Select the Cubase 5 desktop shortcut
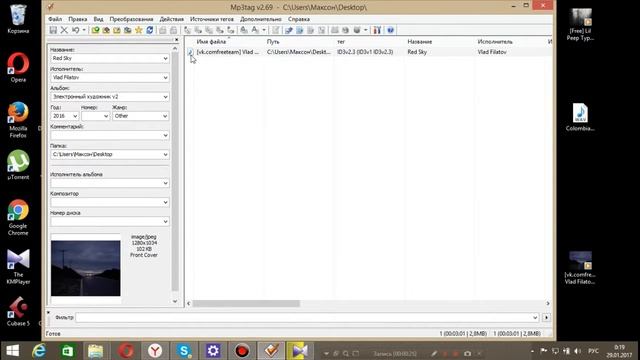 [x=18, y=311]
